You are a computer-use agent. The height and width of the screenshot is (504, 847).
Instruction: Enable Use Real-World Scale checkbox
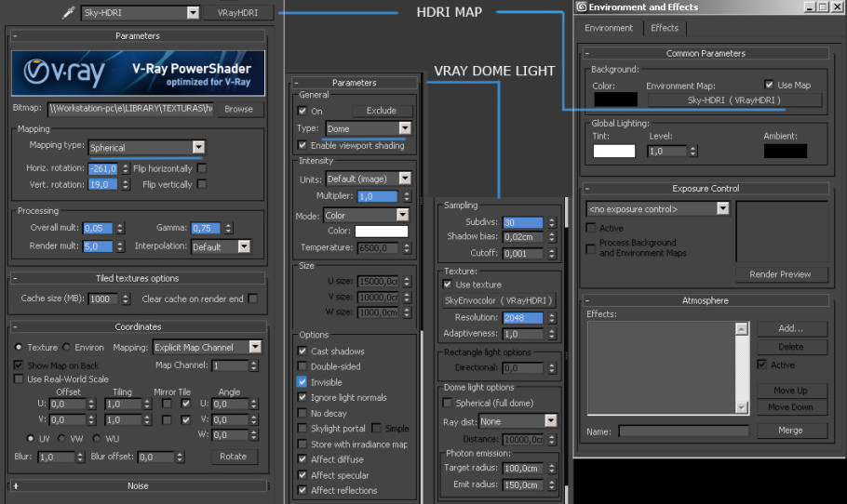[19, 378]
